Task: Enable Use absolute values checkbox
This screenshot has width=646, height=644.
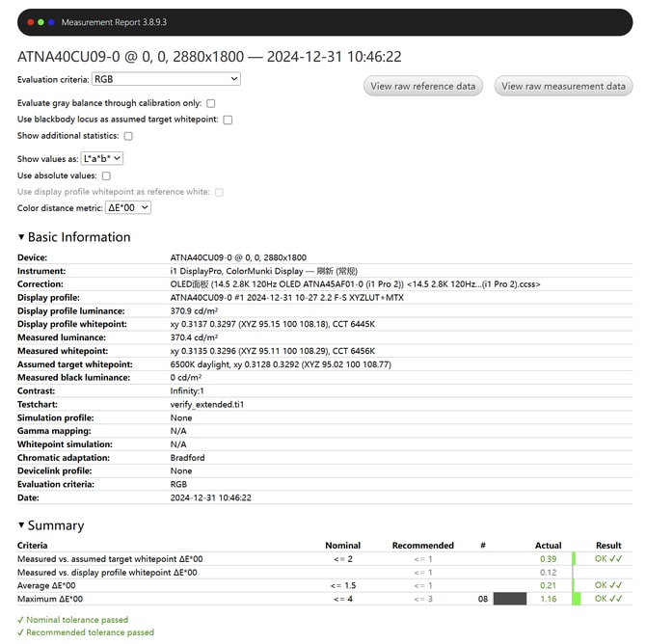Action: click(106, 175)
